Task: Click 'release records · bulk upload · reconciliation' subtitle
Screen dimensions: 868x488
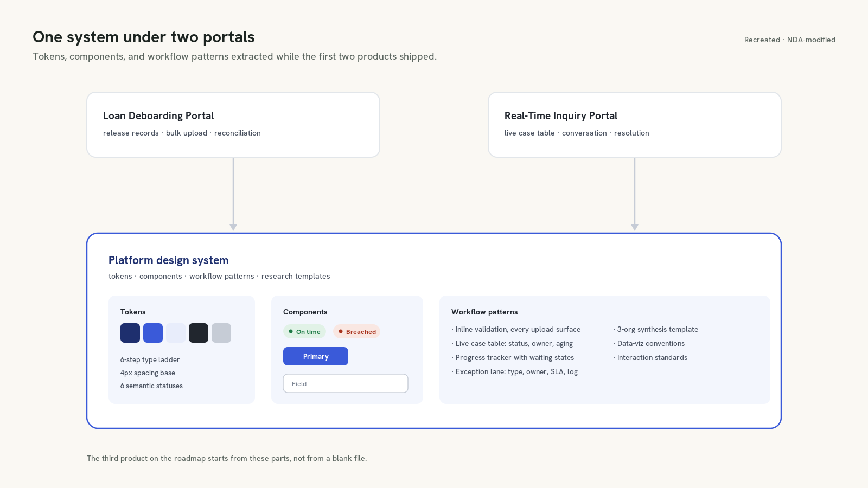Action: tap(182, 133)
